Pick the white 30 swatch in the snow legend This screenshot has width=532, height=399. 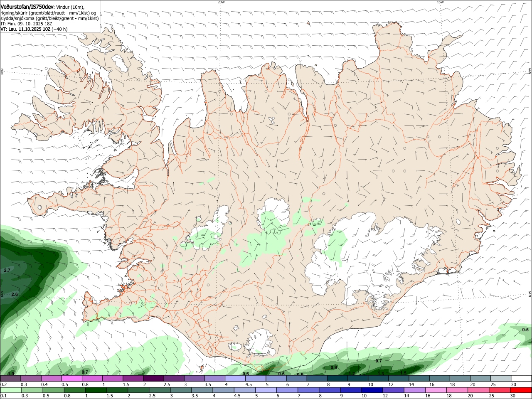click(522, 378)
